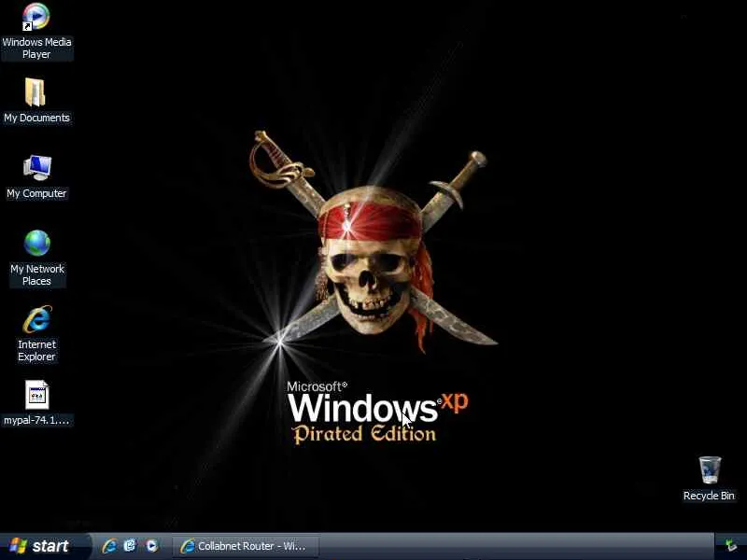This screenshot has height=560, width=747.
Task: Launch Internet Explorer from Quick Launch
Action: click(109, 546)
